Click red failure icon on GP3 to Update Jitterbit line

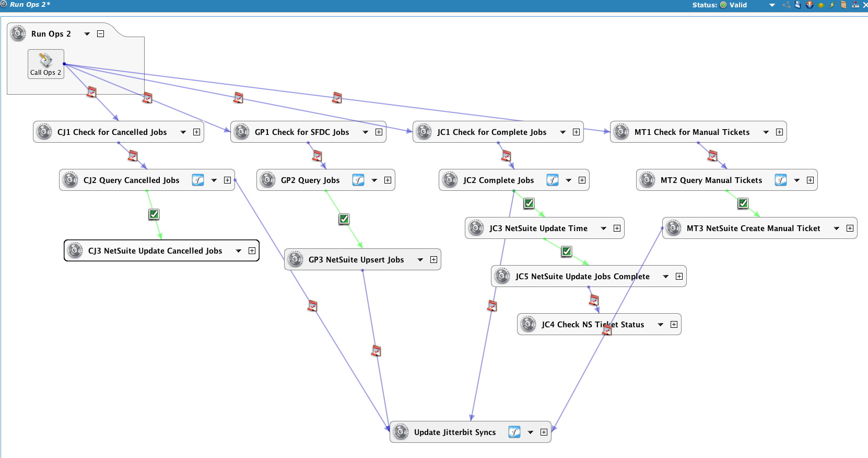[377, 351]
